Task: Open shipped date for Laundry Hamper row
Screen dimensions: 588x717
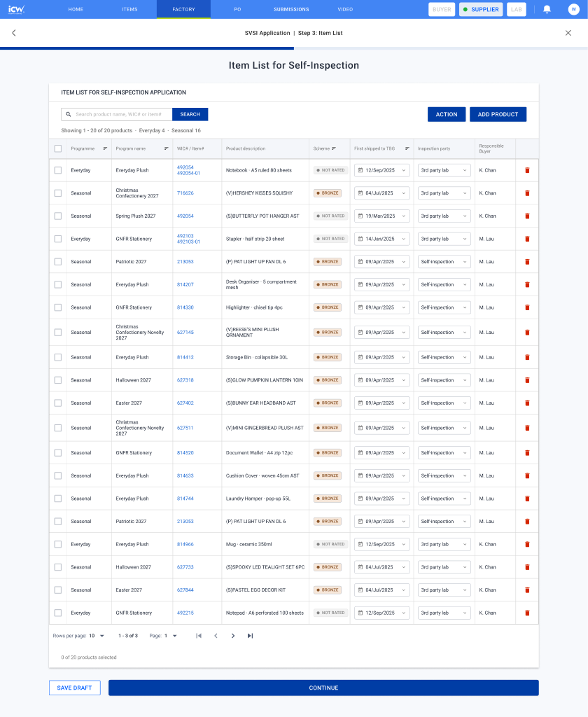Action: 381,499
